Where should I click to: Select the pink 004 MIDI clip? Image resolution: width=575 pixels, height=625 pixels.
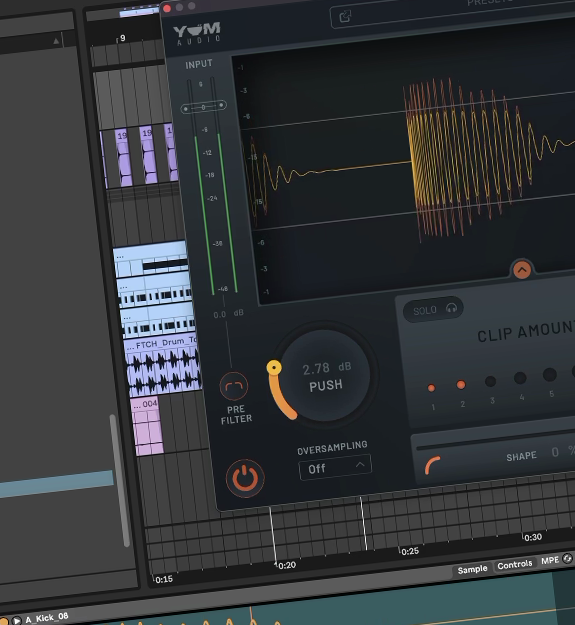pyautogui.click(x=147, y=426)
